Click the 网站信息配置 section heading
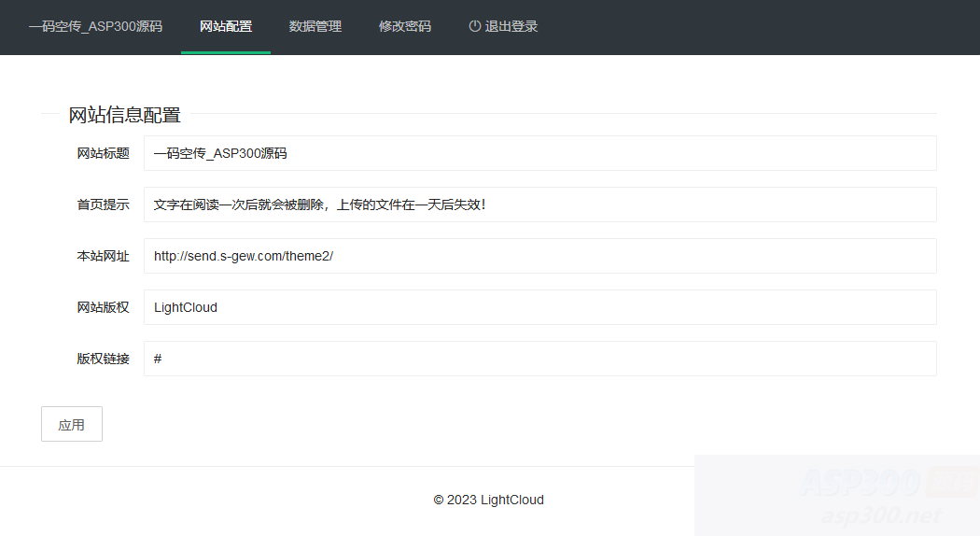The height and width of the screenshot is (536, 980). tap(124, 115)
